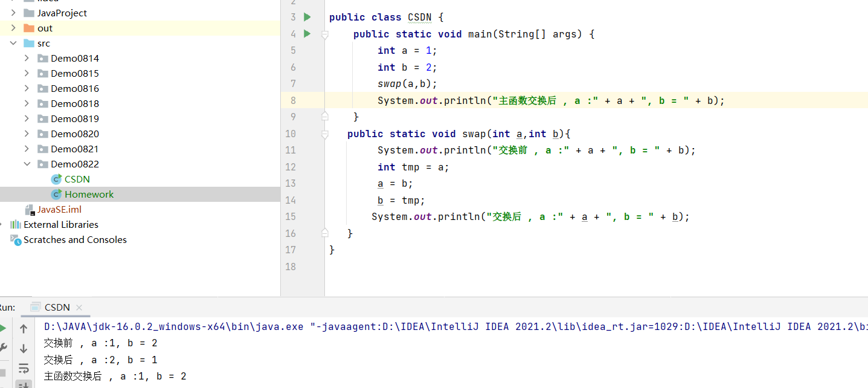The width and height of the screenshot is (868, 388).
Task: Expand the Demo0818 package
Action: pyautogui.click(x=27, y=103)
